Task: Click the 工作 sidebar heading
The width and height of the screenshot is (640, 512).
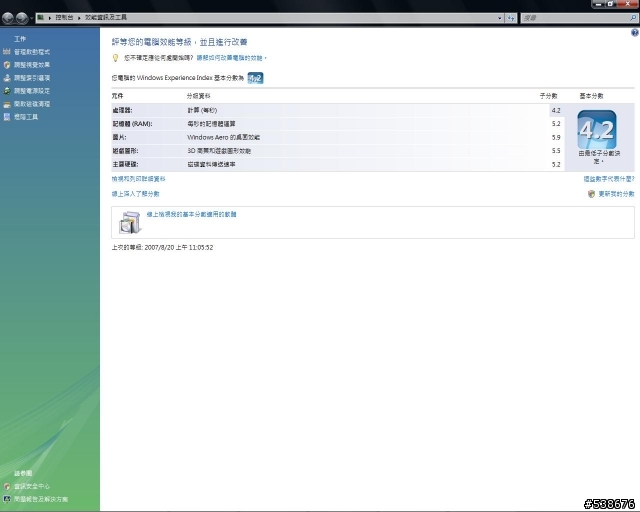Action: pos(20,39)
